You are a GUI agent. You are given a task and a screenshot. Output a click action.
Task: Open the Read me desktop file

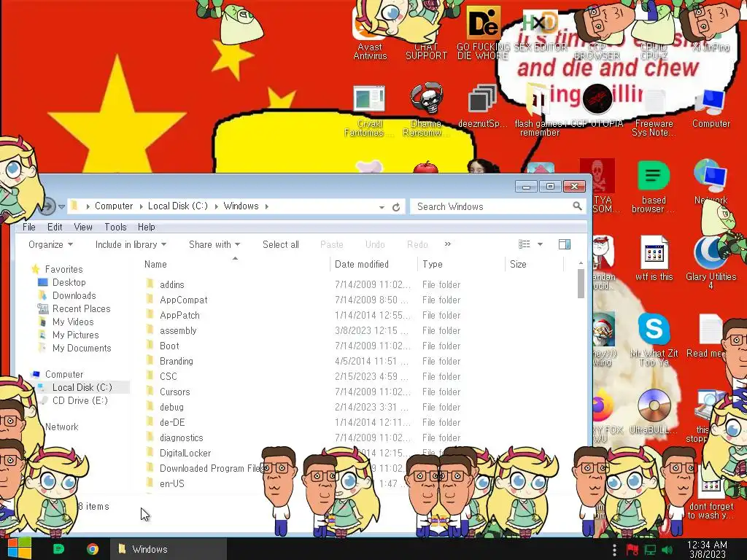(707, 336)
